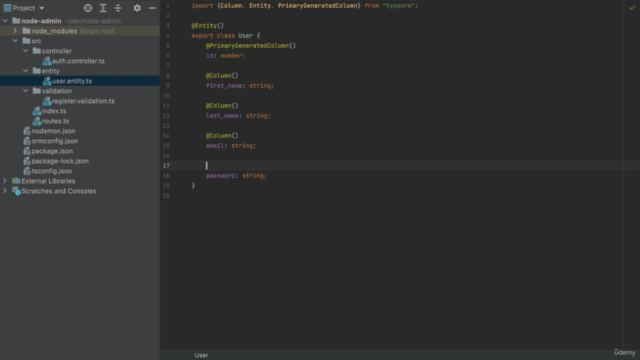Open tsconfig.json file
640x360 pixels.
tap(51, 171)
